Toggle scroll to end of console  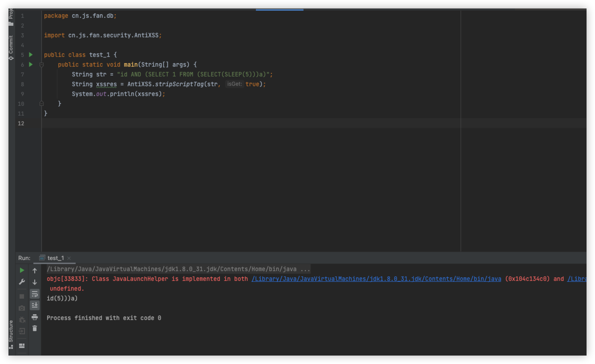click(x=34, y=305)
